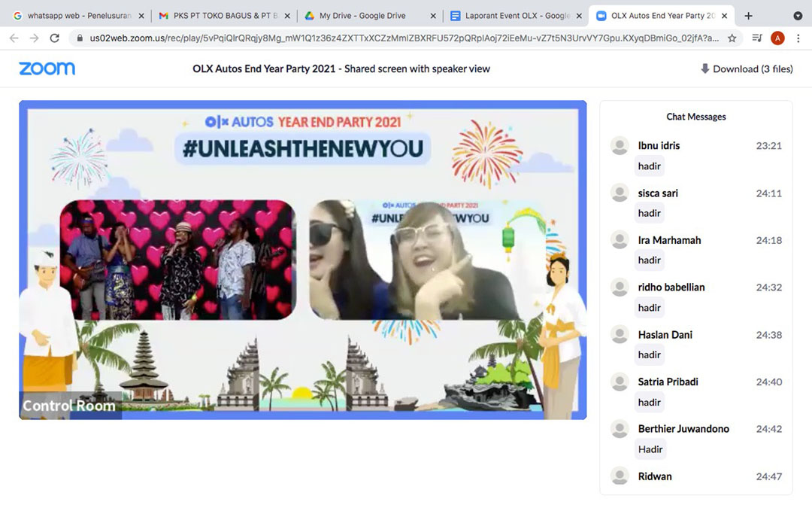Switch to the Laporant Event OLX tab
Image resolution: width=812 pixels, height=508 pixels.
(516, 16)
